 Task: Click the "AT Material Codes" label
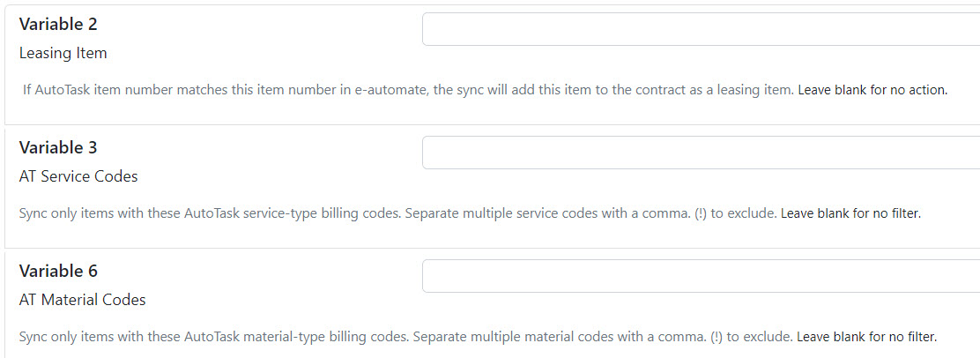pos(83,300)
